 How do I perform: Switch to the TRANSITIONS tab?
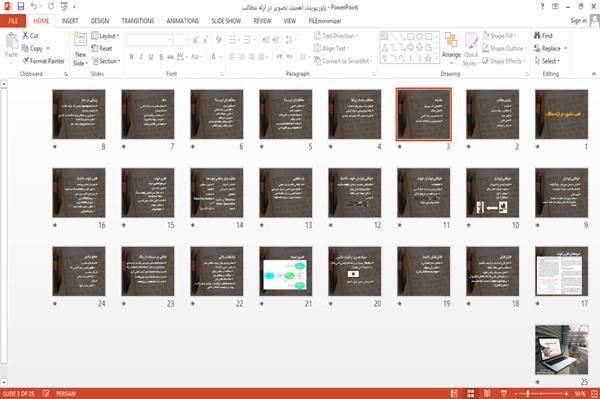coord(138,21)
